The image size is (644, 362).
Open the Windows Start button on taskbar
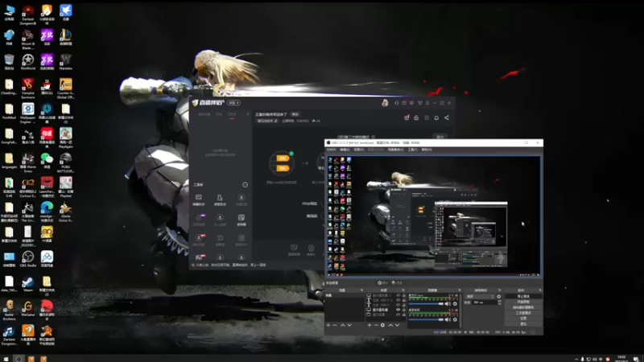6,359
